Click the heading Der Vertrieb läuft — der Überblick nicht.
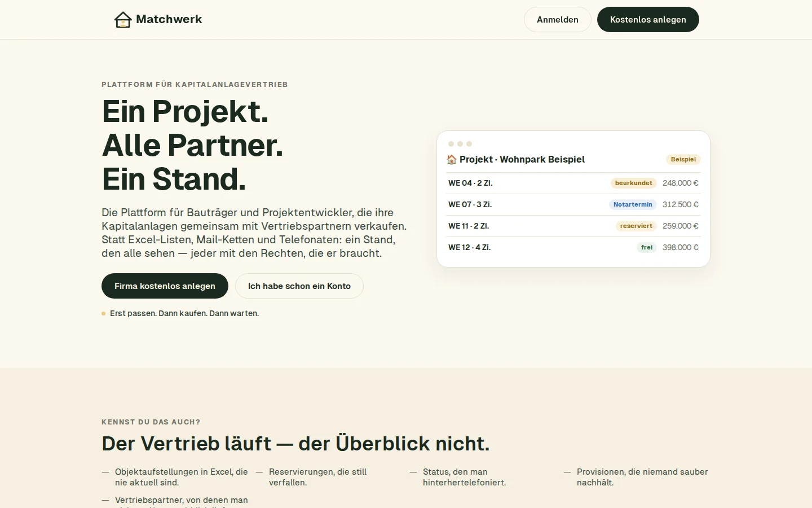This screenshot has width=812, height=508. pos(295,444)
